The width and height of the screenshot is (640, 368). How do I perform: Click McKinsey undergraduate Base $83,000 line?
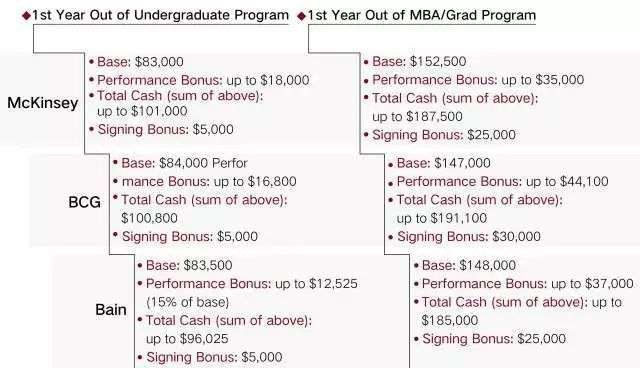140,62
